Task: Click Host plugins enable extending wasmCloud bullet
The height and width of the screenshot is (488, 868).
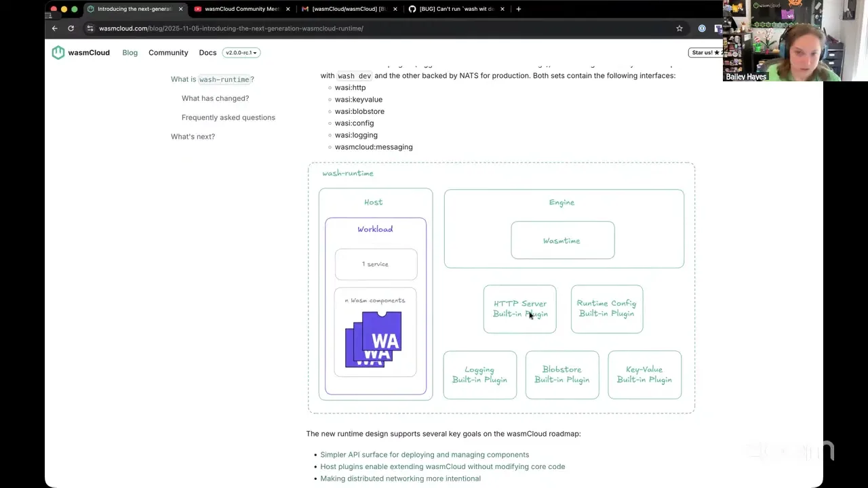Action: tap(443, 466)
